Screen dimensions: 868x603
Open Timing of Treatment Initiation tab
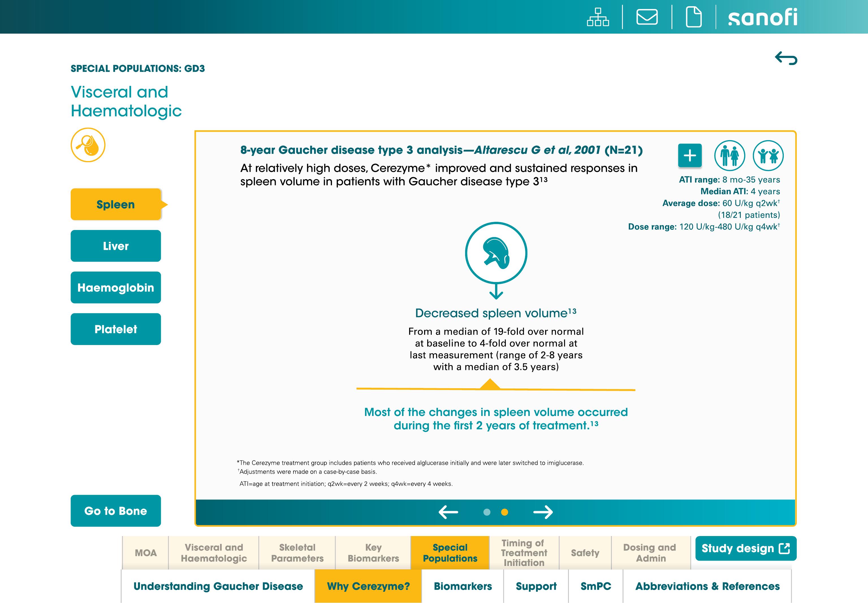(524, 553)
